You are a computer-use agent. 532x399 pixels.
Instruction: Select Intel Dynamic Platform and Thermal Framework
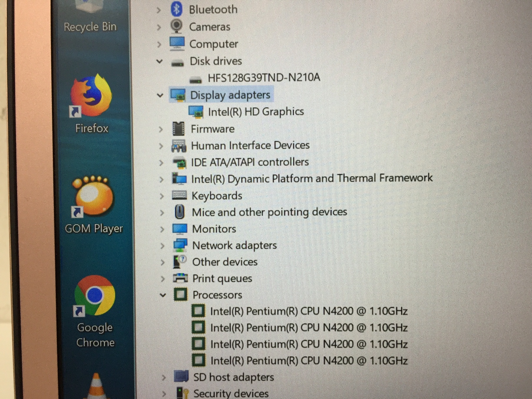pyautogui.click(x=312, y=179)
